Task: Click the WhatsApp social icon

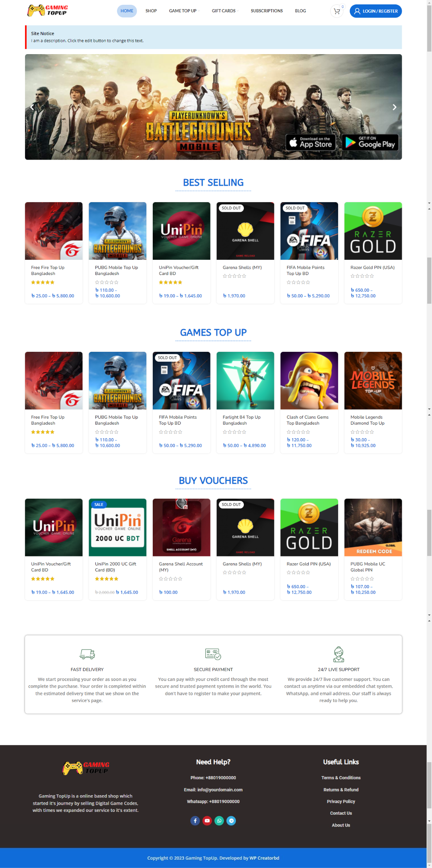Action: tap(219, 821)
